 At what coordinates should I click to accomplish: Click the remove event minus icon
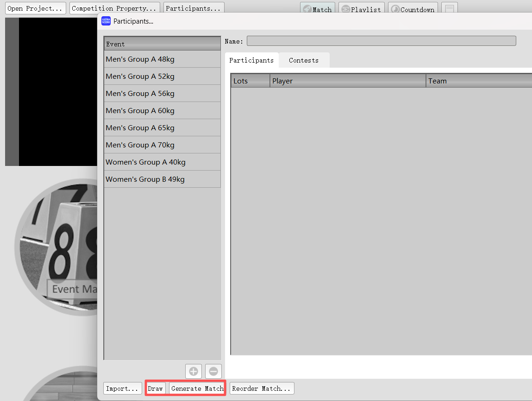click(213, 371)
